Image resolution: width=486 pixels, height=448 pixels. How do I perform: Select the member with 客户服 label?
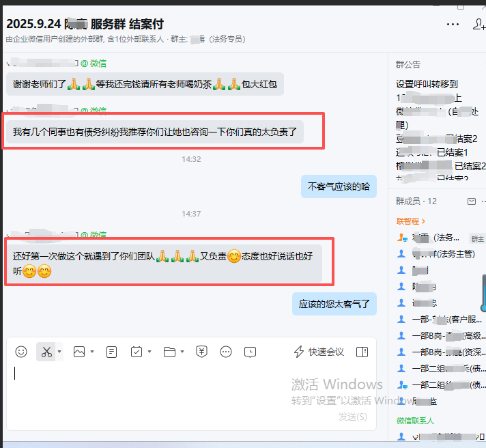[439, 319]
